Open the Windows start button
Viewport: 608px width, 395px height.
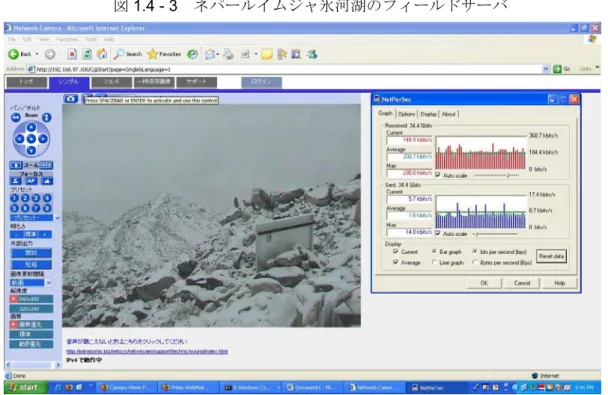26,387
